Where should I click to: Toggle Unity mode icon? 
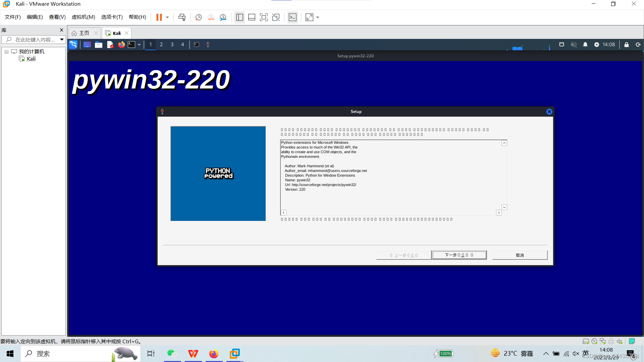276,17
